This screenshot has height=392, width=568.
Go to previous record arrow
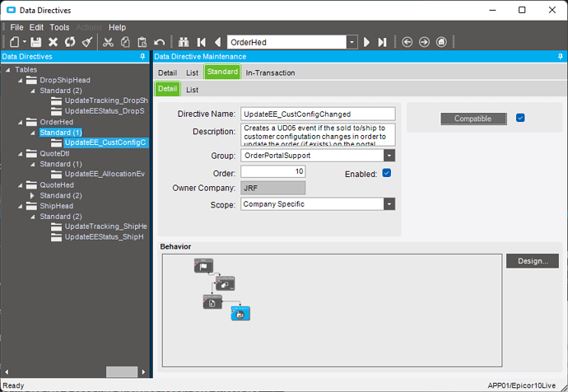pyautogui.click(x=217, y=42)
